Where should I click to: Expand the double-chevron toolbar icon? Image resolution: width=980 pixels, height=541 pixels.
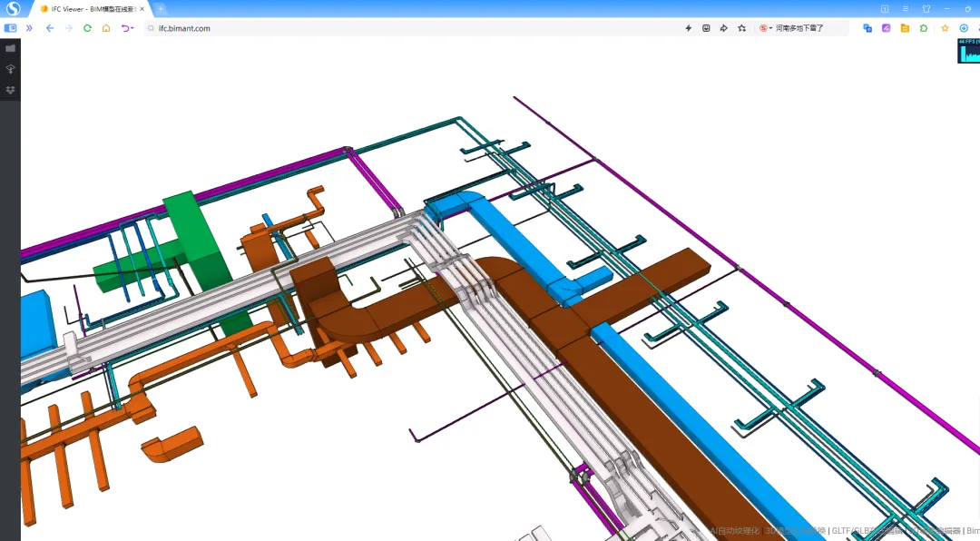click(x=29, y=28)
